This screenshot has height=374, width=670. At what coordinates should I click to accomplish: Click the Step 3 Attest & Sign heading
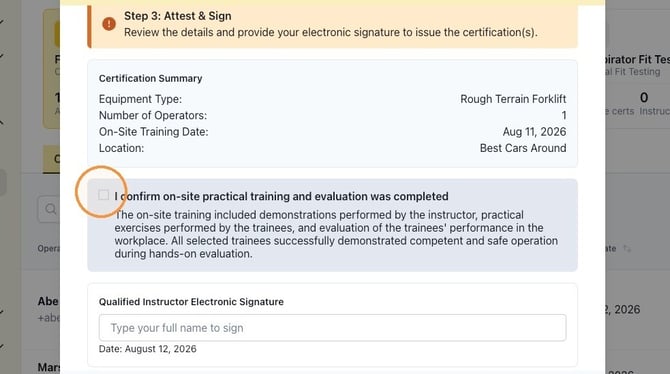[178, 16]
